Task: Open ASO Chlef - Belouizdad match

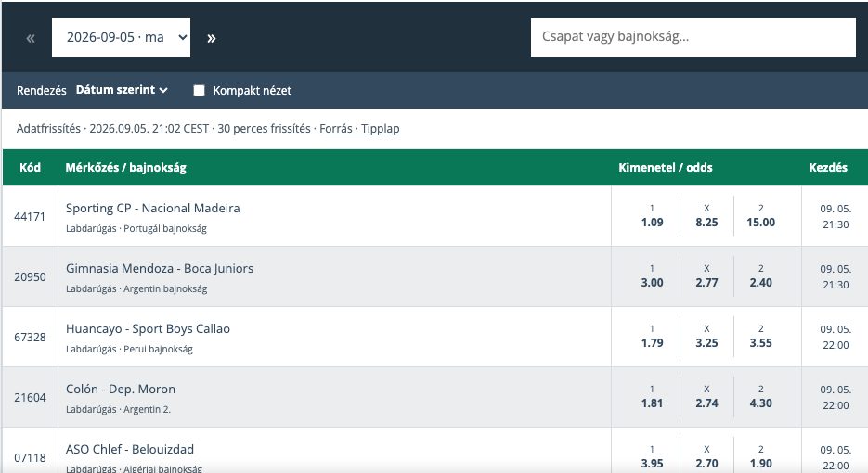Action: point(130,449)
